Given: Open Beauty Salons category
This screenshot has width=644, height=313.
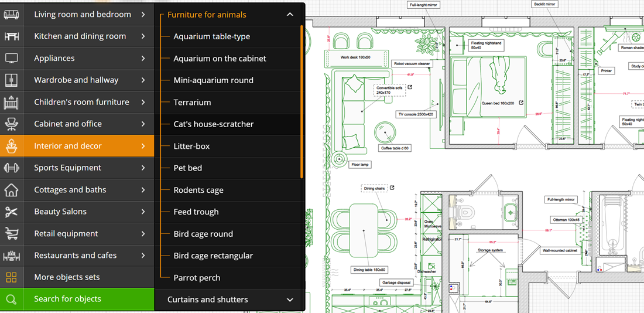Looking at the screenshot, I should click(x=77, y=212).
